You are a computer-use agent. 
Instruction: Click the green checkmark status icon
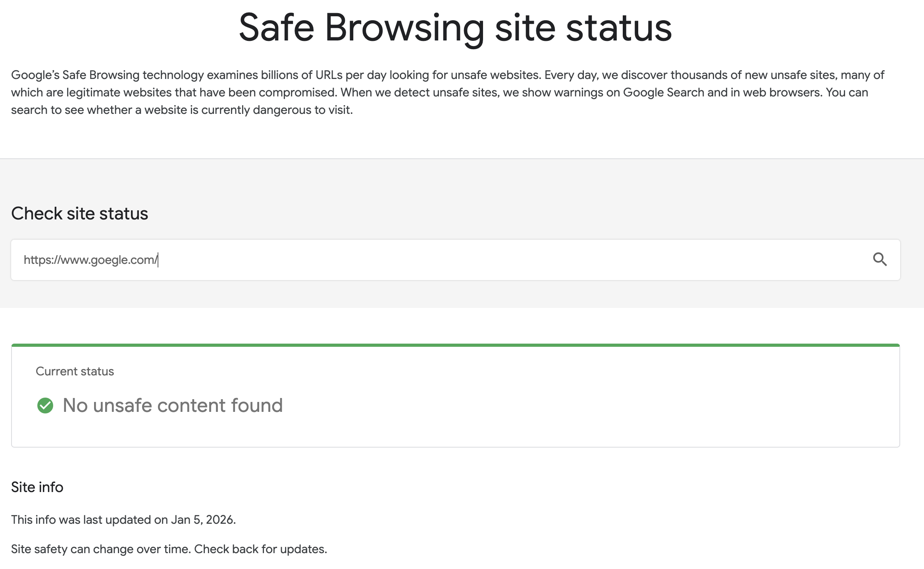click(45, 406)
